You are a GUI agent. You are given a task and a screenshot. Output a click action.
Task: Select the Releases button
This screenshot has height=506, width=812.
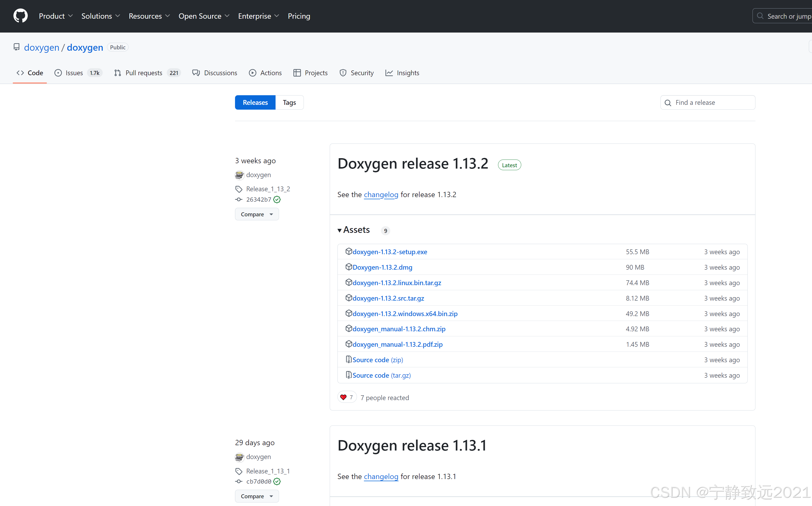point(255,102)
